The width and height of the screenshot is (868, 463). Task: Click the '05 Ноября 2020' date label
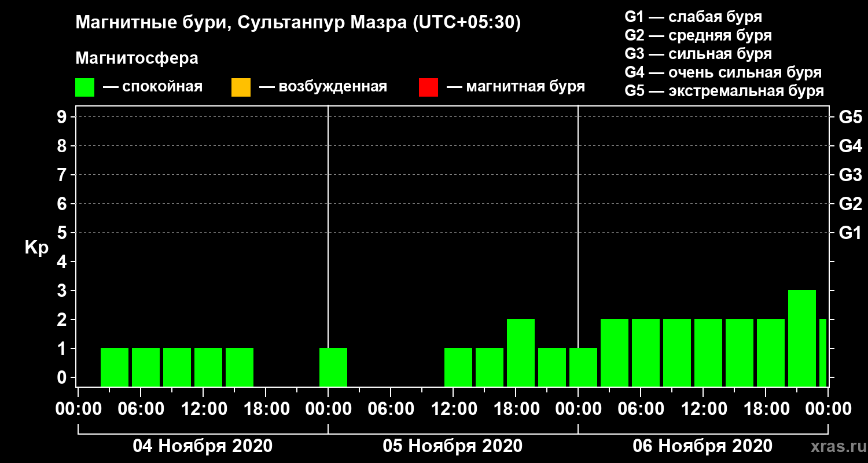[453, 446]
